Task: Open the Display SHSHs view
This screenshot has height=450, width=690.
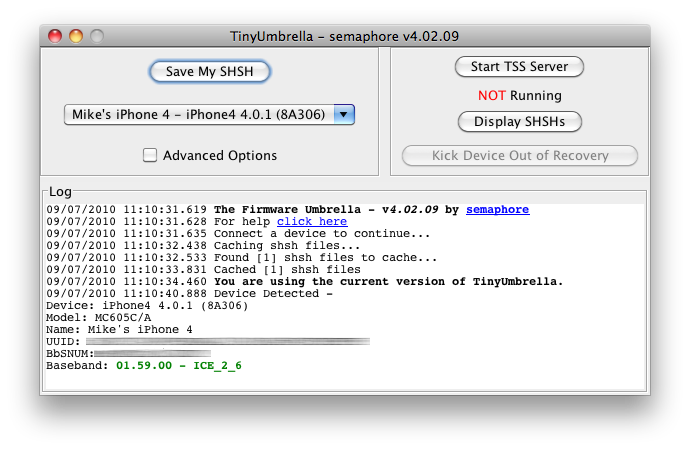Action: (520, 121)
